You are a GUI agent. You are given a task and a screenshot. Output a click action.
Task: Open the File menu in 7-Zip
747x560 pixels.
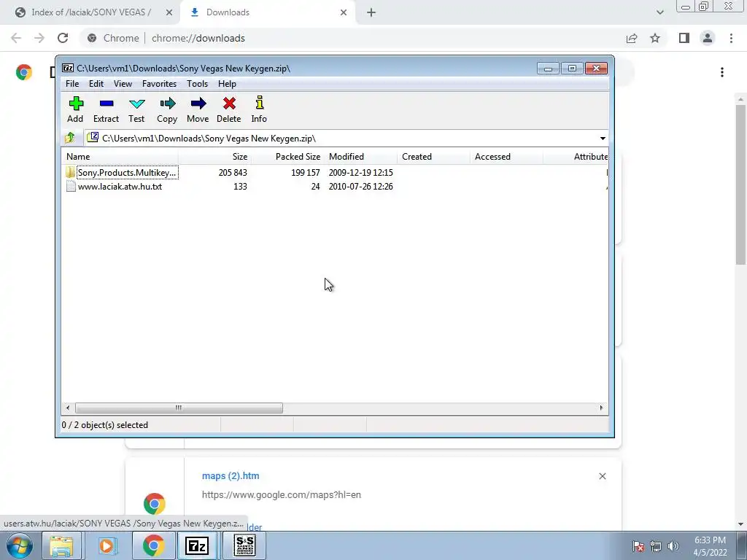(x=72, y=84)
